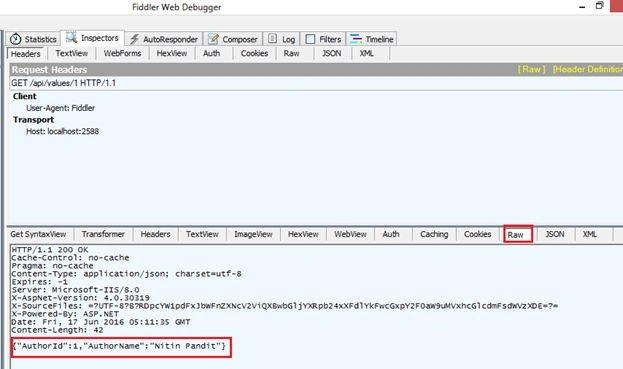Screen dimensions: 623x369
Task: Click inside the JSON response body text
Action: coord(119,346)
